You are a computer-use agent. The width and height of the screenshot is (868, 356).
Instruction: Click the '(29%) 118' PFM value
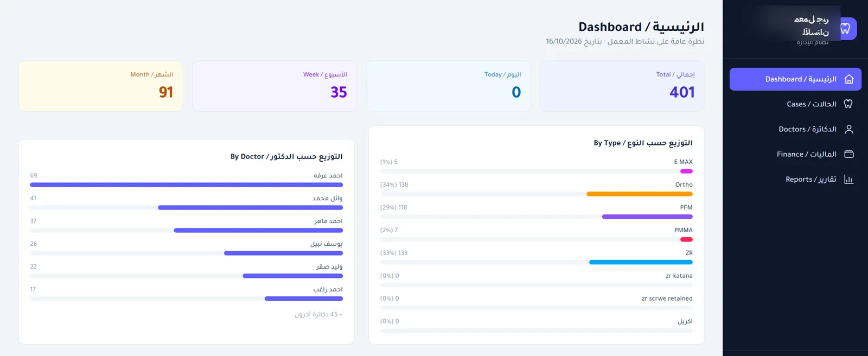(394, 207)
